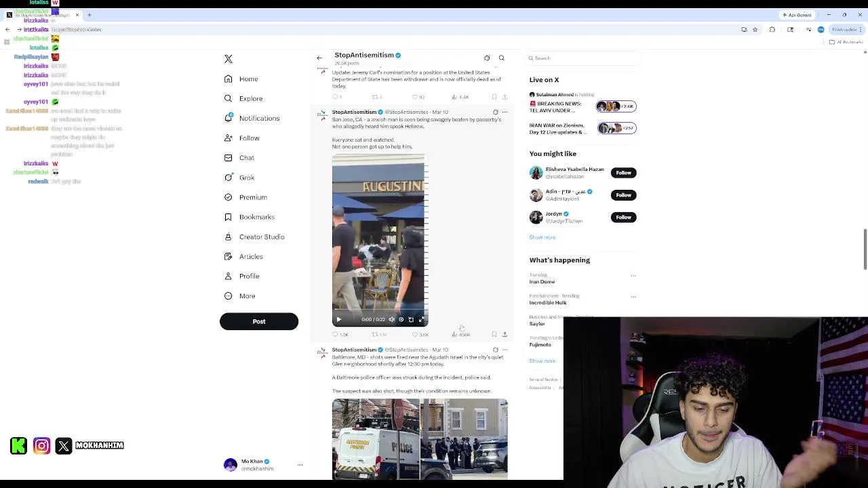Open options for Iron Dome trend
Viewport: 868px width, 488px height.
[633, 276]
